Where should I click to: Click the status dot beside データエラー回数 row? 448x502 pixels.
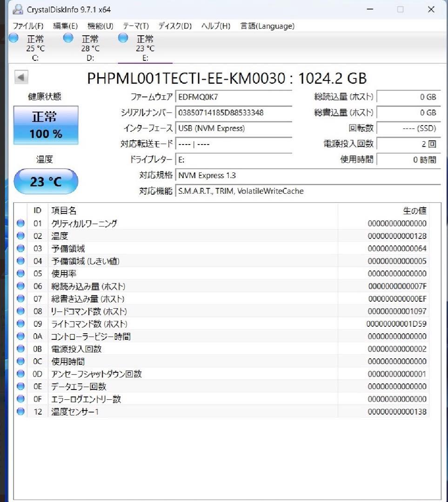click(x=20, y=386)
